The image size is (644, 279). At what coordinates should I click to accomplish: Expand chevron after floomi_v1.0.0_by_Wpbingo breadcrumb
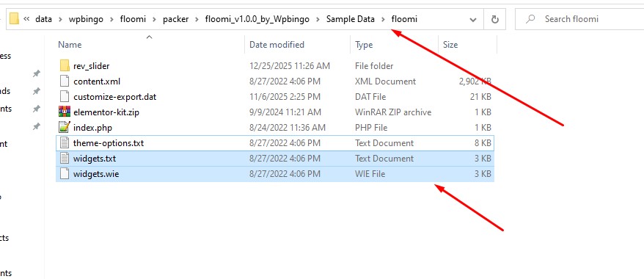318,19
